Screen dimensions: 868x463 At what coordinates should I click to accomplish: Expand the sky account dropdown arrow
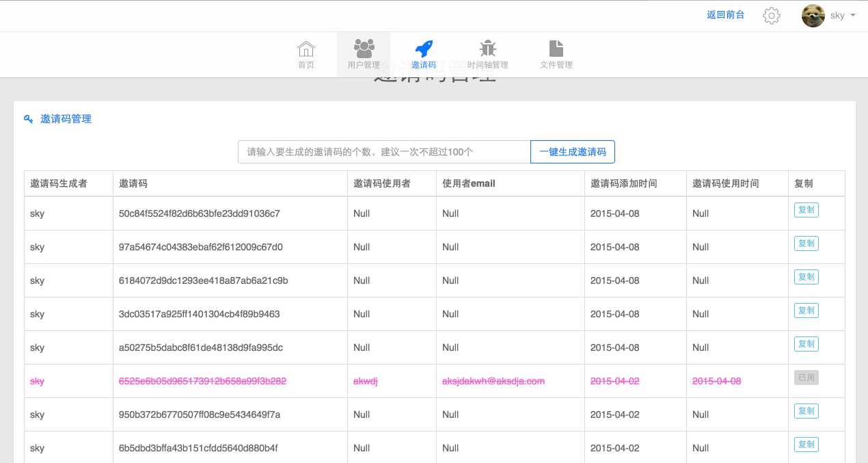tap(853, 16)
